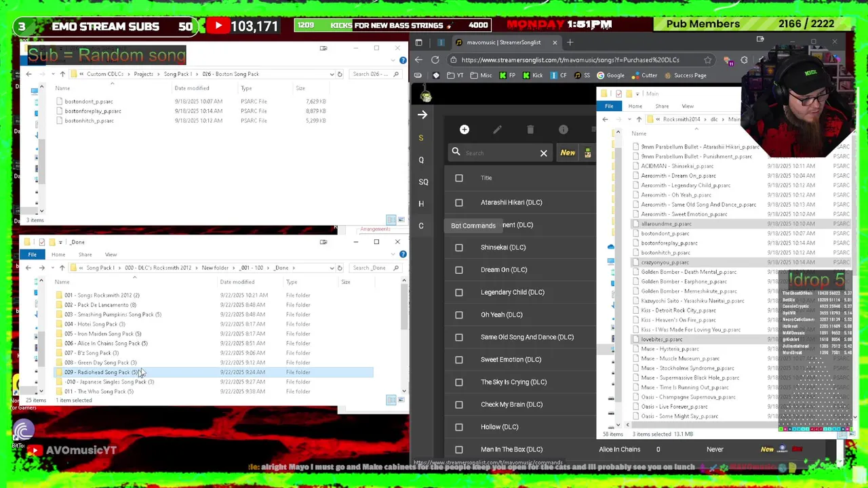The image size is (868, 488).
Task: Check the box for Hollow (DLC)
Action: 459,427
